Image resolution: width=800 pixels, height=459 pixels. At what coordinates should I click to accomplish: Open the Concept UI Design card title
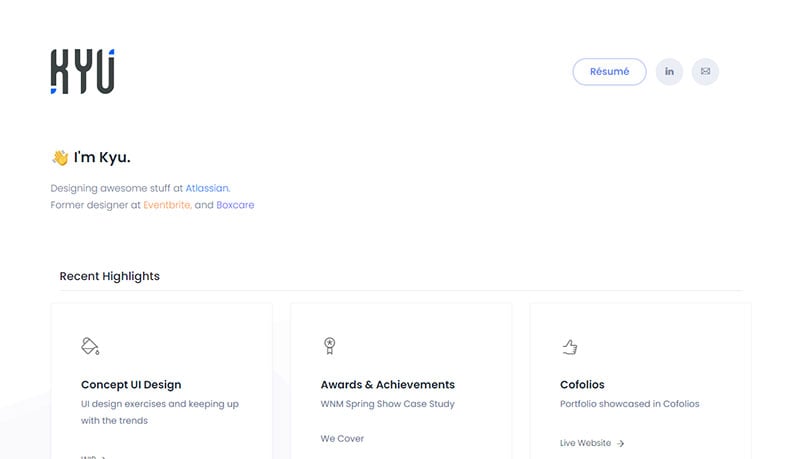(x=131, y=385)
